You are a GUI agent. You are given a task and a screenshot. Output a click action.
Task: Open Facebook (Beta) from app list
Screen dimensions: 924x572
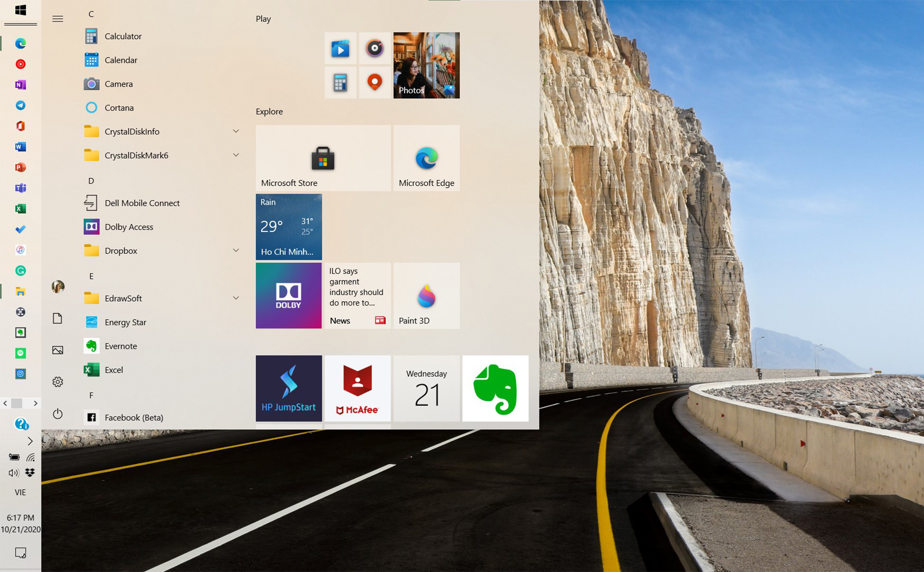(162, 418)
